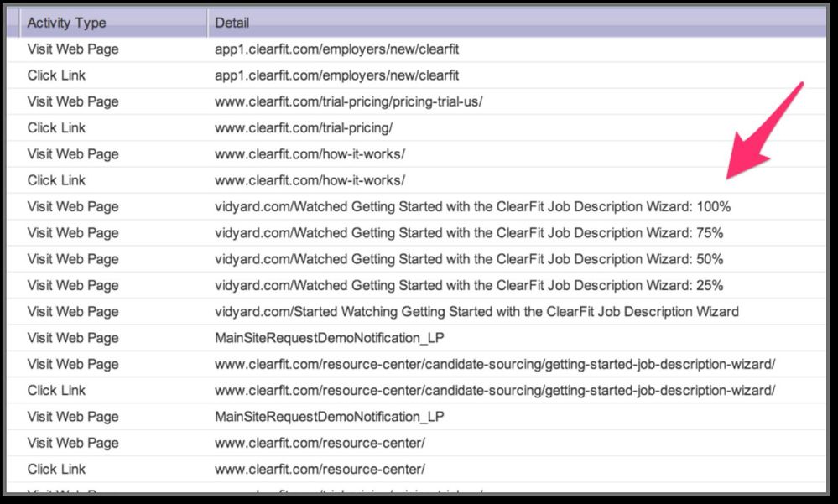Select the www.clearfit.com/trial-pricing/pricing-trial-us/ detail cell

point(348,101)
